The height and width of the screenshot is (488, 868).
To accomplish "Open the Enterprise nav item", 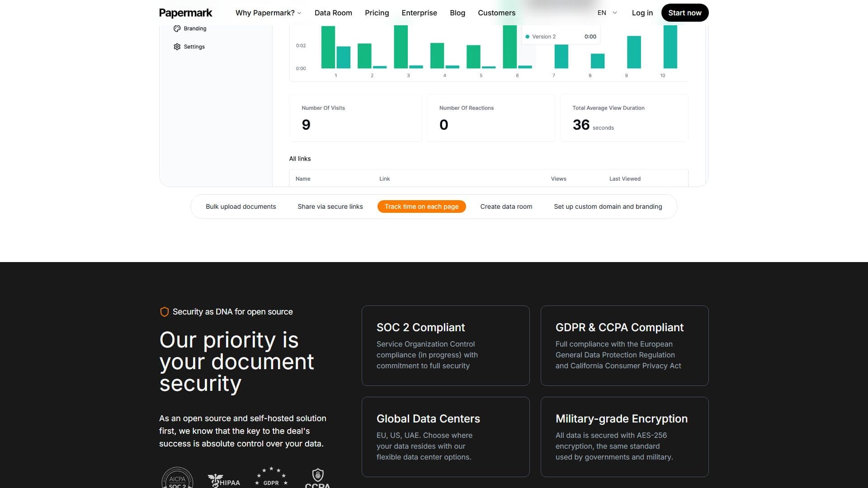I will coord(419,13).
